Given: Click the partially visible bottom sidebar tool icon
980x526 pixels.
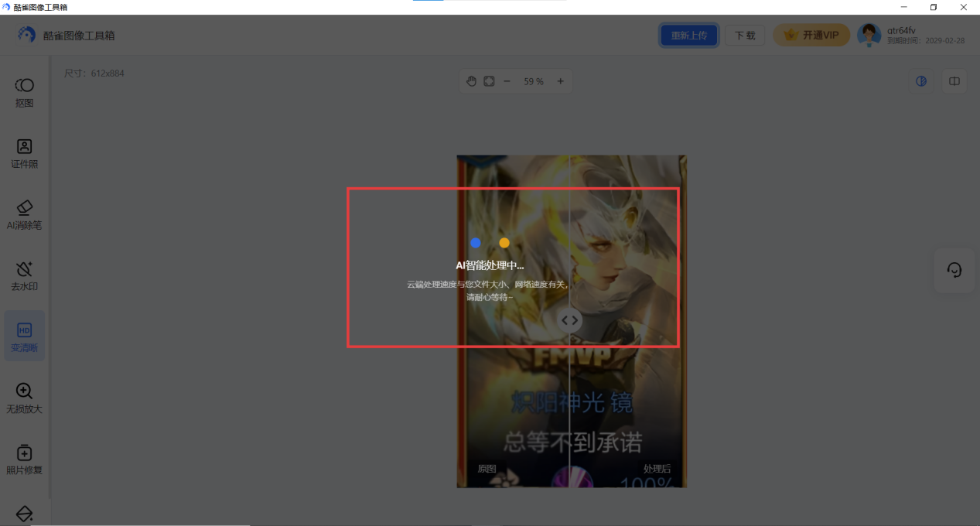Looking at the screenshot, I should click(x=24, y=514).
